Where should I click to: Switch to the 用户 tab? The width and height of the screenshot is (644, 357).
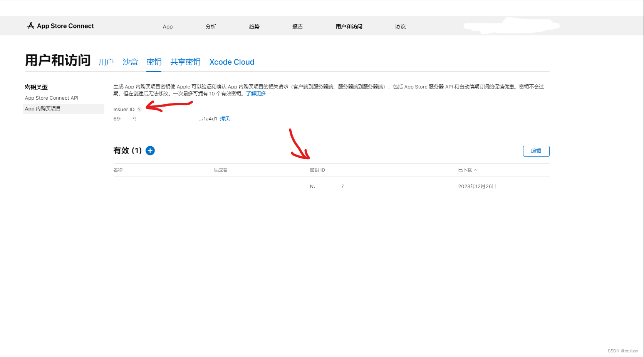pos(106,62)
